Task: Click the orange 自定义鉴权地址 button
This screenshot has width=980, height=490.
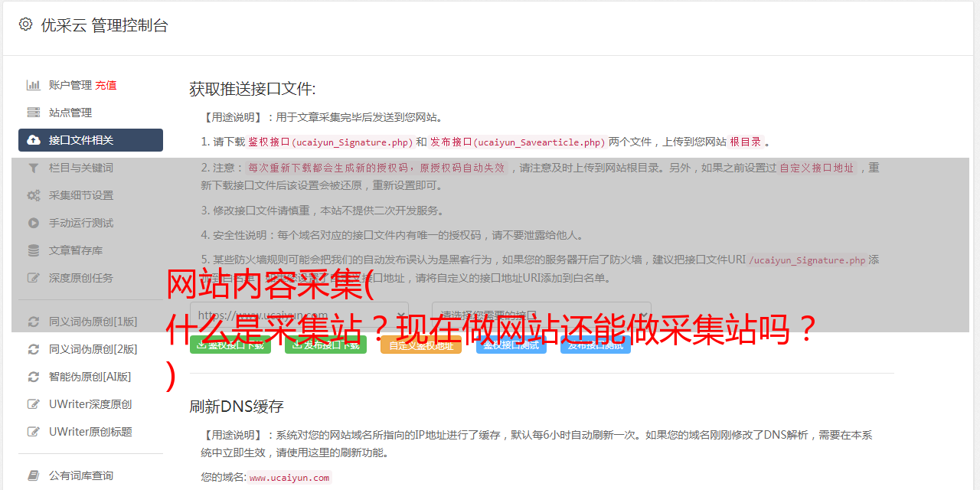Action: tap(421, 345)
